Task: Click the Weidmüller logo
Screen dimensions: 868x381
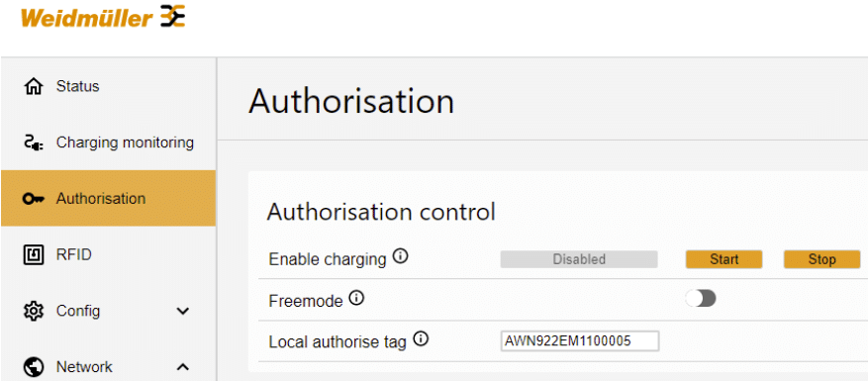Action: [103, 17]
